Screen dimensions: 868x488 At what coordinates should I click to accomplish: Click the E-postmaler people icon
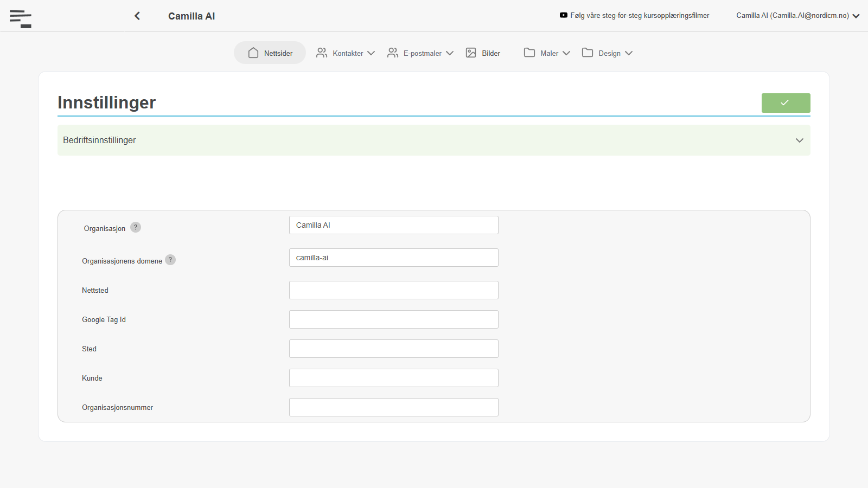[393, 53]
